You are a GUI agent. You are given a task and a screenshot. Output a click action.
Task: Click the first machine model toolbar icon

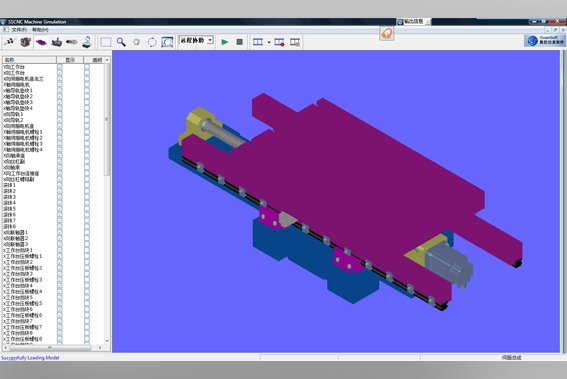tap(10, 42)
